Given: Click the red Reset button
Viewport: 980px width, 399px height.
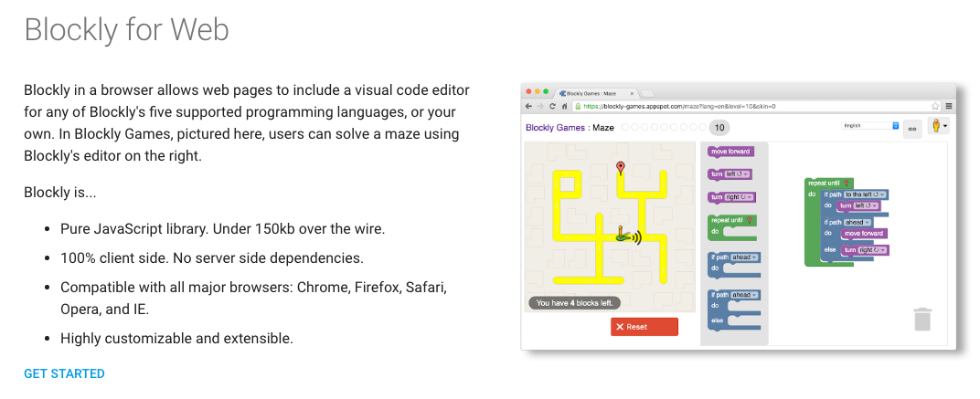Looking at the screenshot, I should [x=644, y=327].
